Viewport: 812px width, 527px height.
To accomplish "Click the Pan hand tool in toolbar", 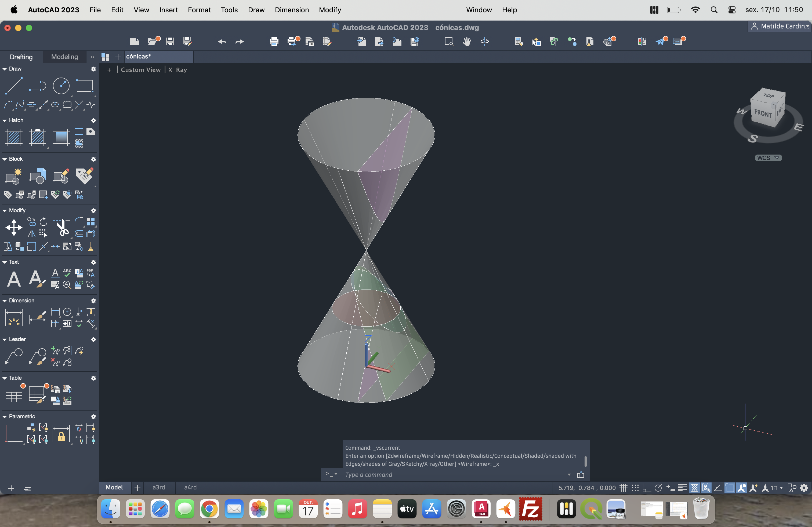I will [x=466, y=42].
